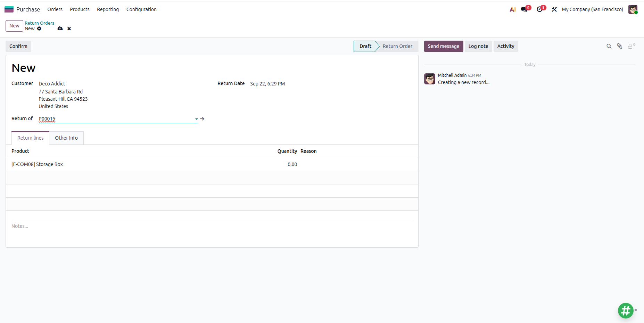Switch to the Other Info tab

point(66,138)
